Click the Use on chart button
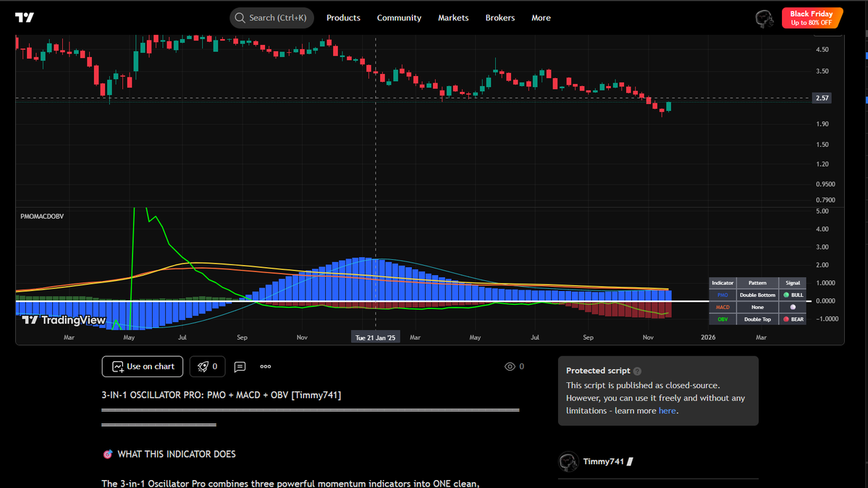Viewport: 868px width, 488px height. [142, 366]
